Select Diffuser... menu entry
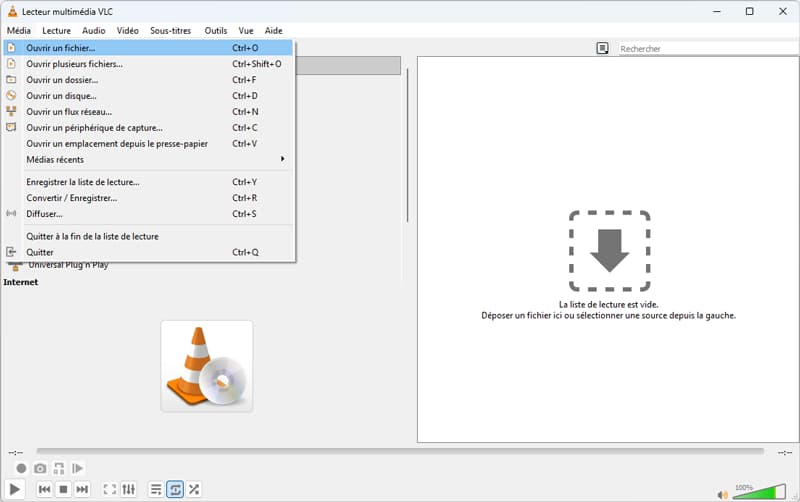 tap(148, 214)
